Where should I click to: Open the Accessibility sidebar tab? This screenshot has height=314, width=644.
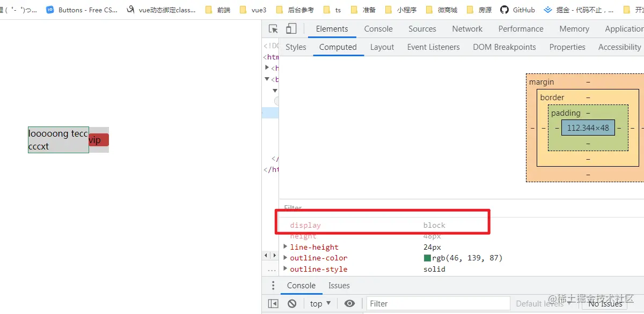tap(619, 47)
